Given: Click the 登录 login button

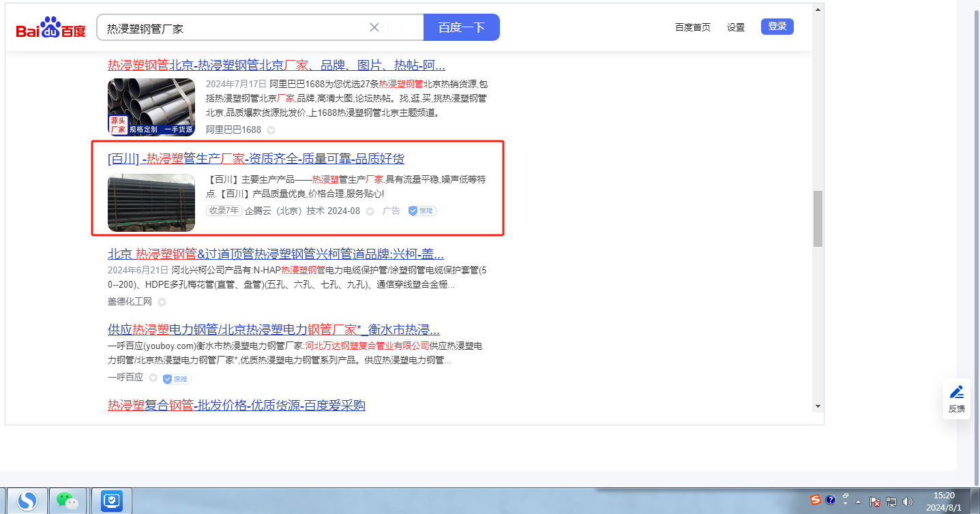Looking at the screenshot, I should coord(777,27).
